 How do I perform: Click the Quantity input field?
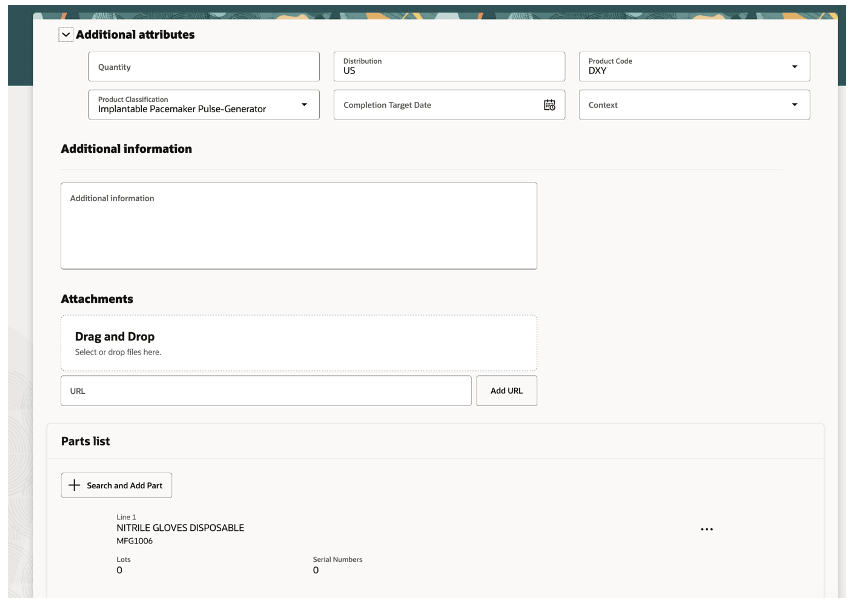coord(204,66)
